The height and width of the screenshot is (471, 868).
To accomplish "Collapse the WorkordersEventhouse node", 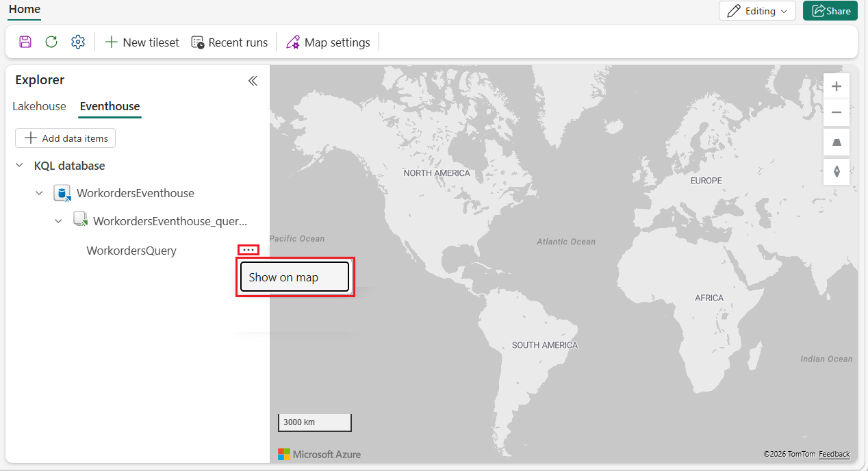I will click(x=39, y=193).
